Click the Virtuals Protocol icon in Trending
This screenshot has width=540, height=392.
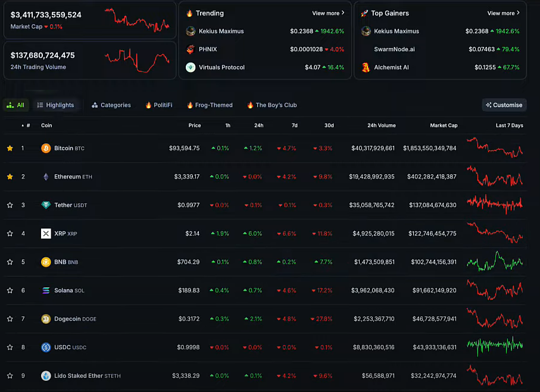tap(191, 67)
